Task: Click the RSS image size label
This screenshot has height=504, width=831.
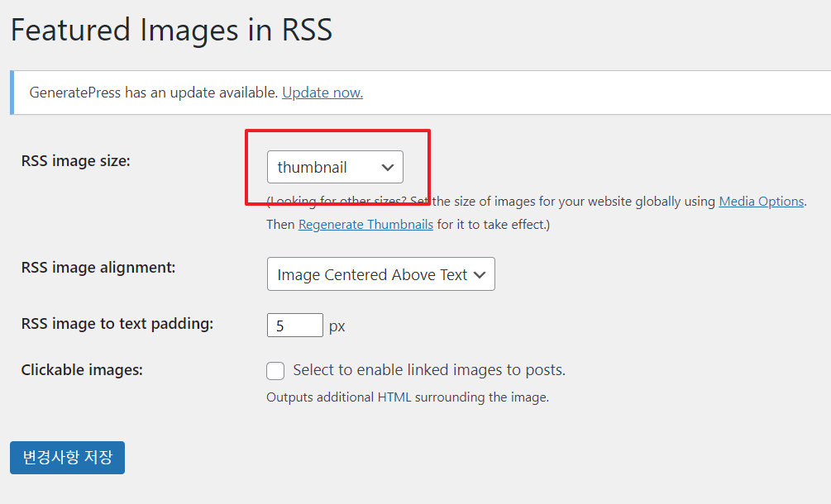Action: [x=76, y=161]
